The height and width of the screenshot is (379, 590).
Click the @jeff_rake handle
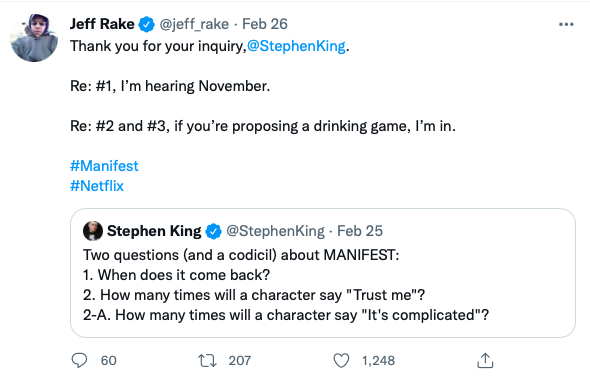click(x=194, y=24)
